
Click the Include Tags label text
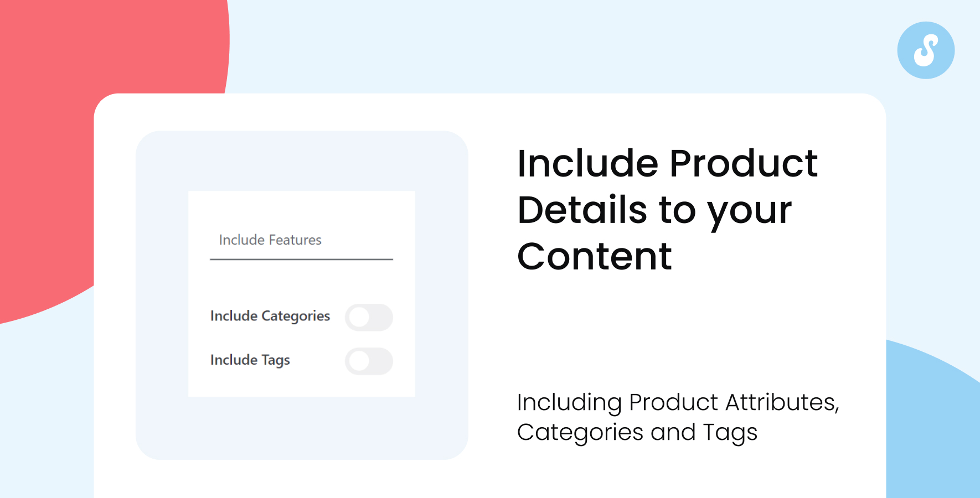click(x=250, y=360)
